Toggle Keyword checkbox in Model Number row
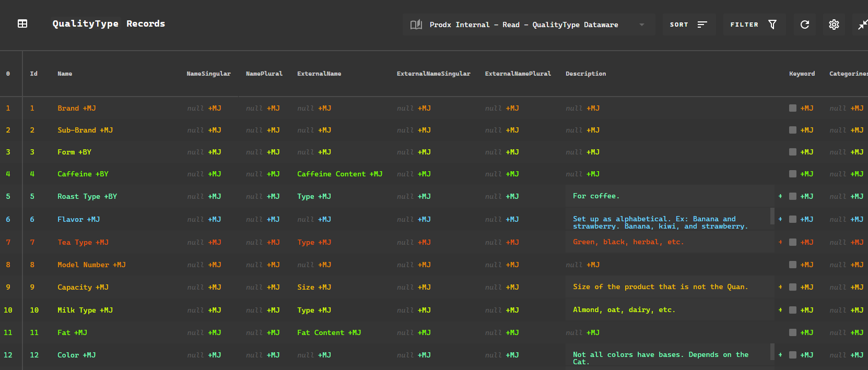 tap(793, 265)
